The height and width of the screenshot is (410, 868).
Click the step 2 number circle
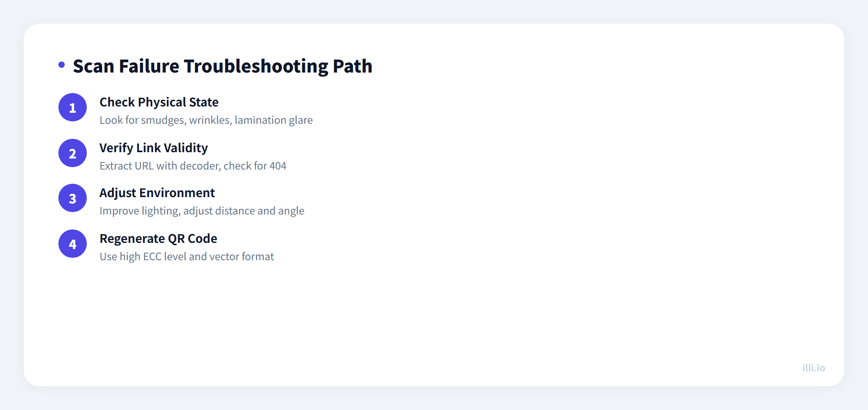(x=73, y=153)
